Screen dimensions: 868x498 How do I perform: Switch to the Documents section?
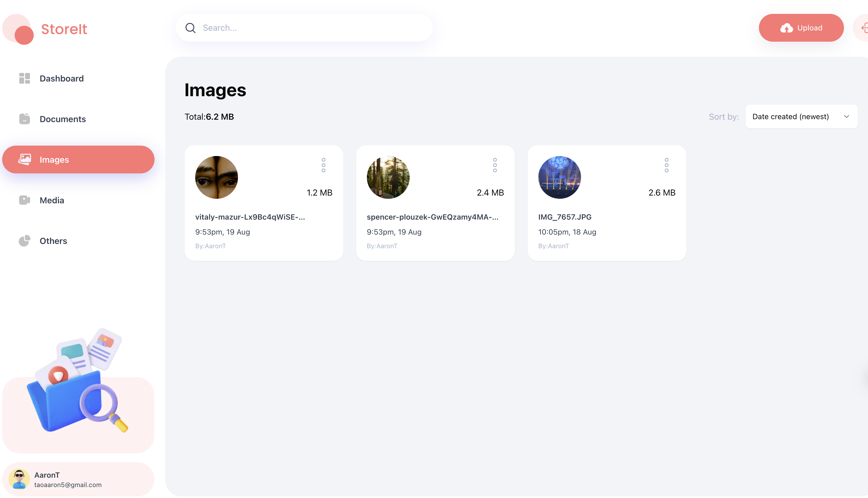(63, 119)
